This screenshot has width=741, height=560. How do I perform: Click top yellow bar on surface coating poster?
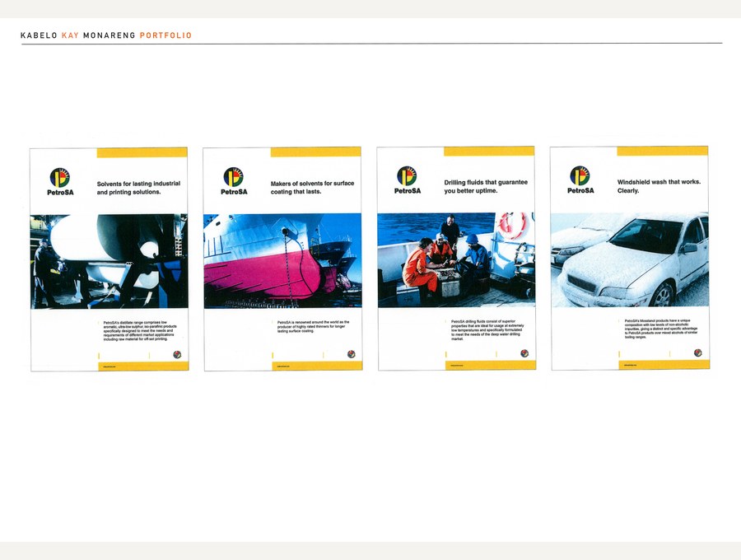click(315, 152)
